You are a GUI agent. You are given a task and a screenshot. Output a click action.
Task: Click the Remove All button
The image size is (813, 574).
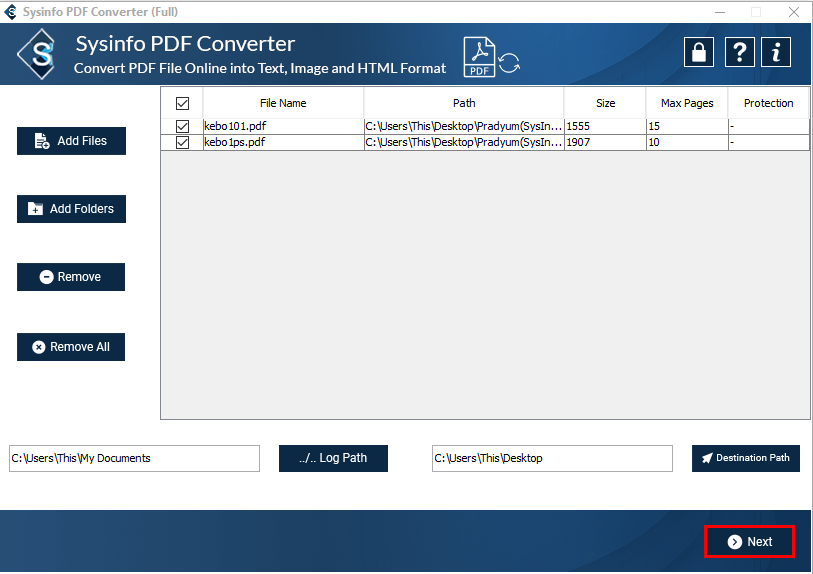click(x=71, y=347)
